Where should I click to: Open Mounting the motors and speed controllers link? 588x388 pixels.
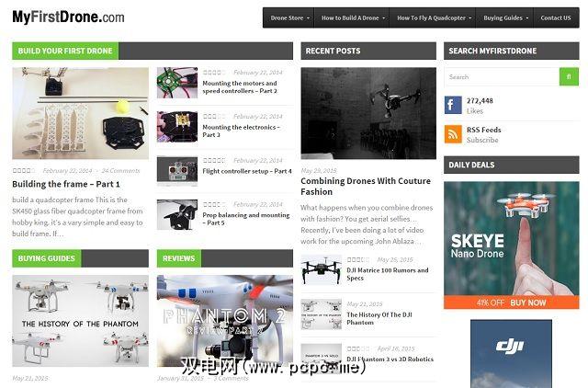tap(240, 87)
